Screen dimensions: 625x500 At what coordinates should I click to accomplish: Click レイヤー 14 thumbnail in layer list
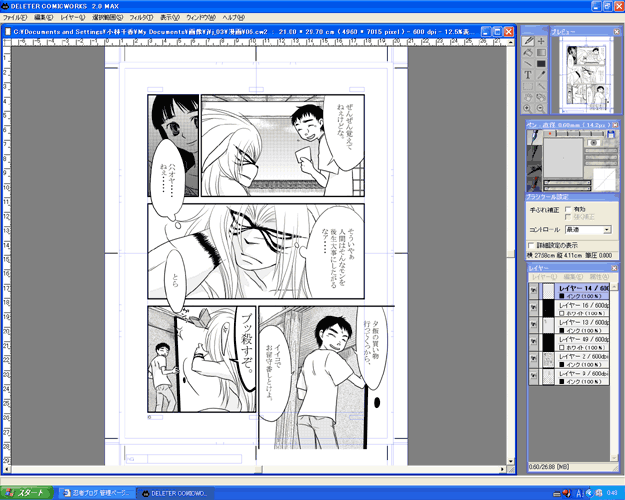point(549,291)
